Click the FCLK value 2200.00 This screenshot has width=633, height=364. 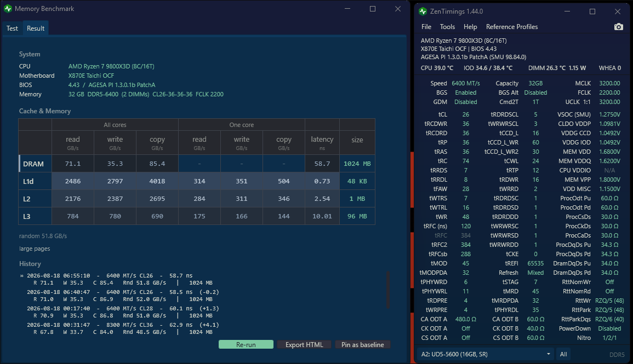tap(609, 93)
